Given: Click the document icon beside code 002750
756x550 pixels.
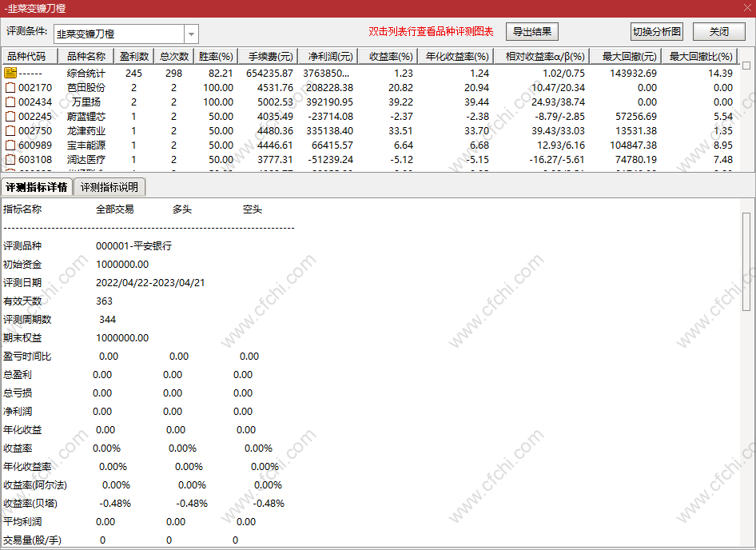Looking at the screenshot, I should pos(10,131).
